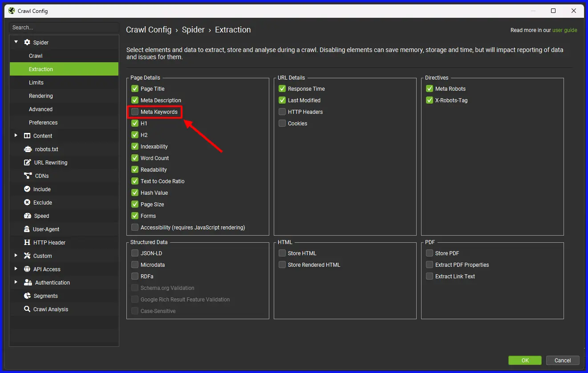Toggle the H1 checkbox
Image resolution: width=588 pixels, height=373 pixels.
tap(135, 123)
